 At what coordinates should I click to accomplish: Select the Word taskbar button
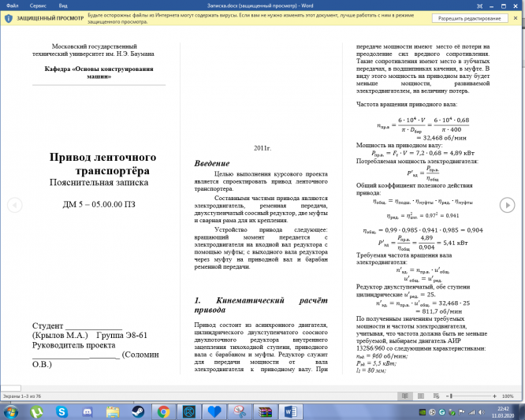pyautogui.click(x=290, y=411)
